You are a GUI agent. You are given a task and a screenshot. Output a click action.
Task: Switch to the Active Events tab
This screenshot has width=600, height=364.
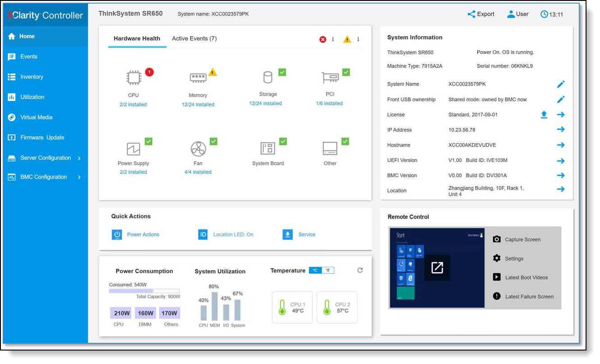(195, 38)
